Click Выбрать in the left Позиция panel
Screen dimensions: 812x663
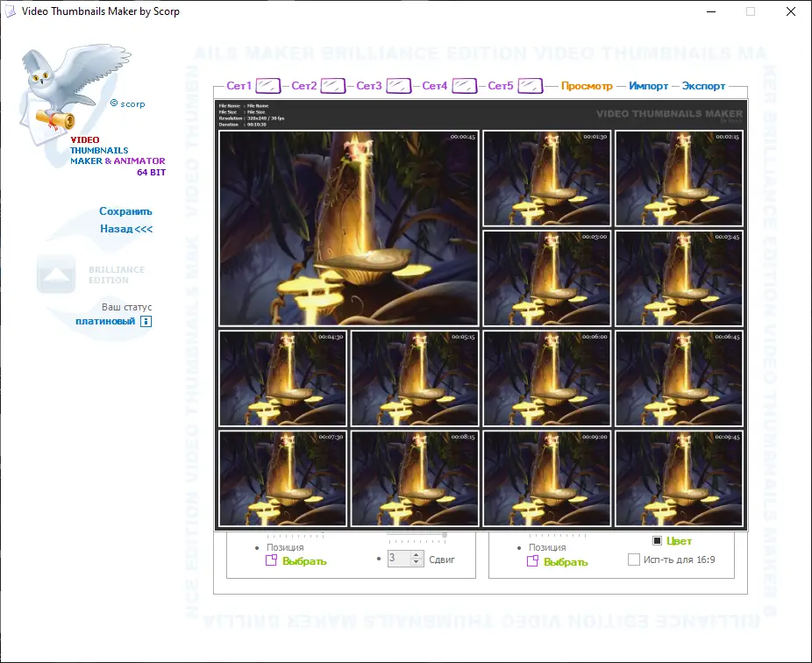304,561
